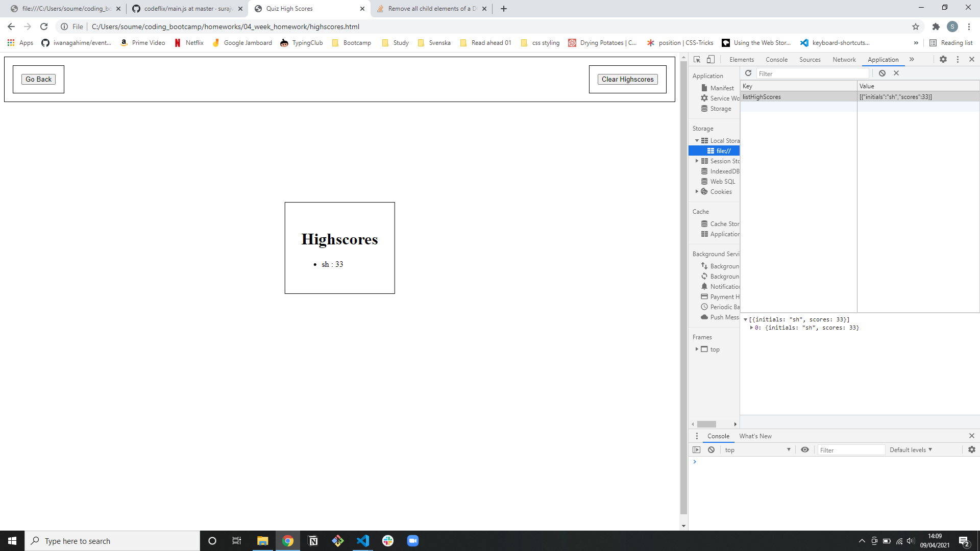Click the clear all storage icon
Viewport: 980px width, 551px height.
tap(882, 73)
